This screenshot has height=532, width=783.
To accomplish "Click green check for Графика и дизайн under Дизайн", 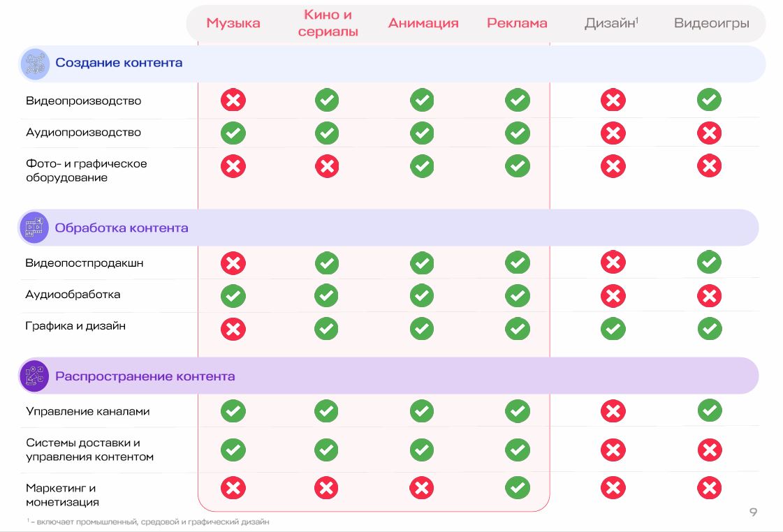I will [x=613, y=328].
